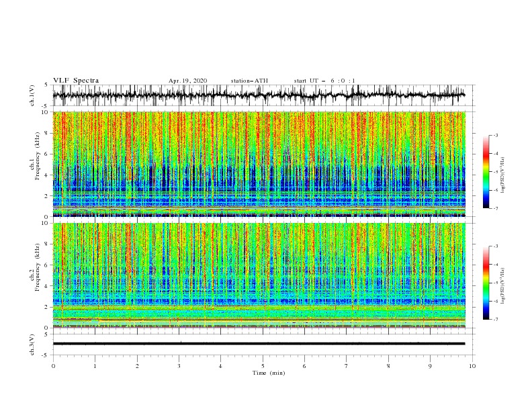Select the "ch.3(V)" axis label
The image size is (532, 411).
(x=32, y=345)
